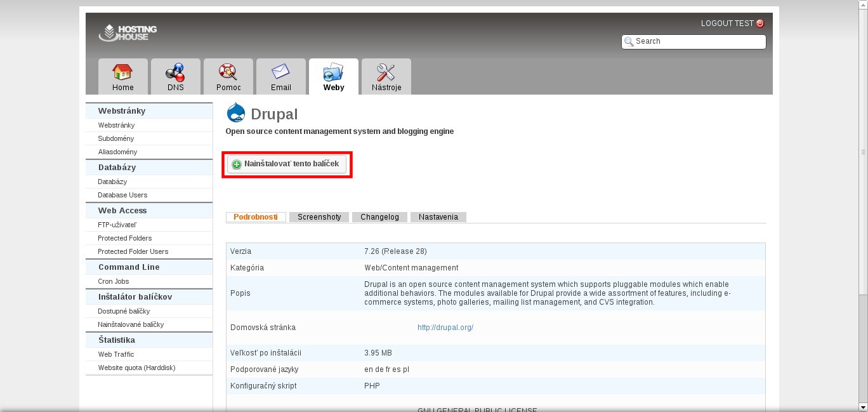868x412 pixels.
Task: Select the Email envelope icon
Action: pyautogui.click(x=280, y=72)
